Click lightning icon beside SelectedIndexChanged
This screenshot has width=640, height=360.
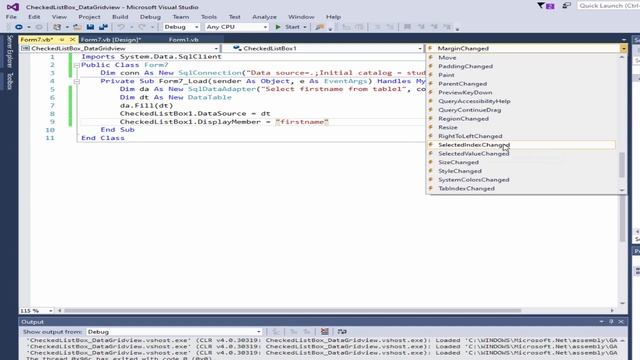coord(431,144)
